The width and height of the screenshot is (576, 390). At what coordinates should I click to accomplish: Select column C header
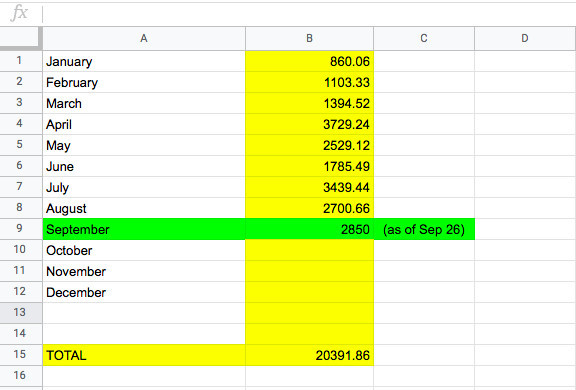(424, 39)
